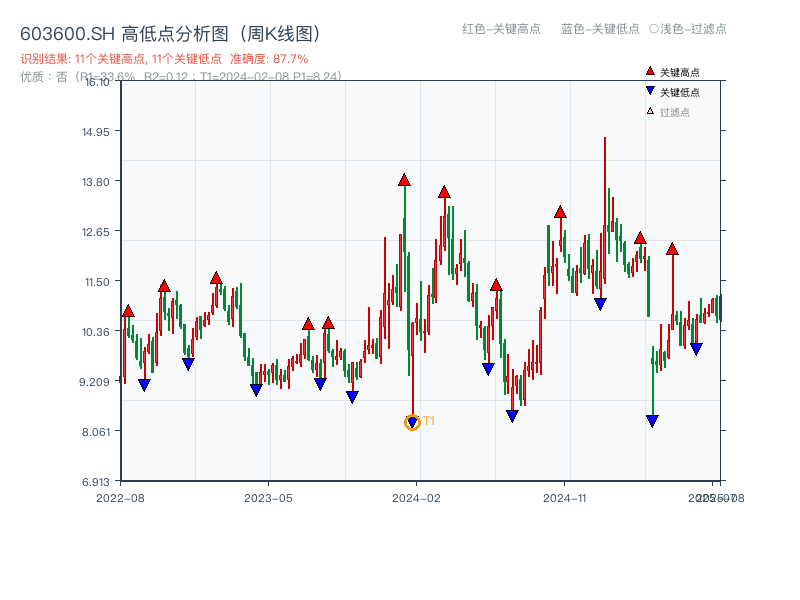The image size is (800, 600).
Task: Toggle the 关键低点 legend label
Action: tap(680, 92)
